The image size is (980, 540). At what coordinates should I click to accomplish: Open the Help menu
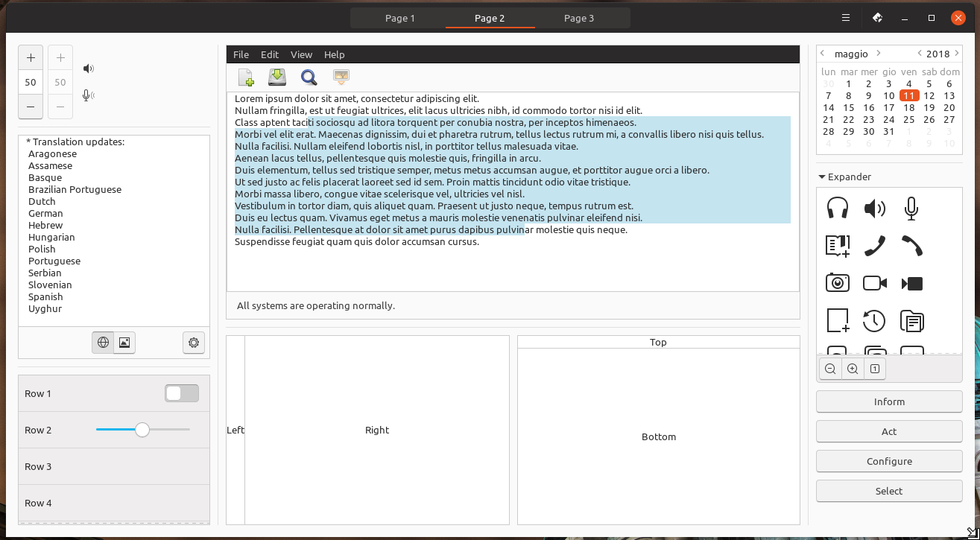(x=335, y=54)
